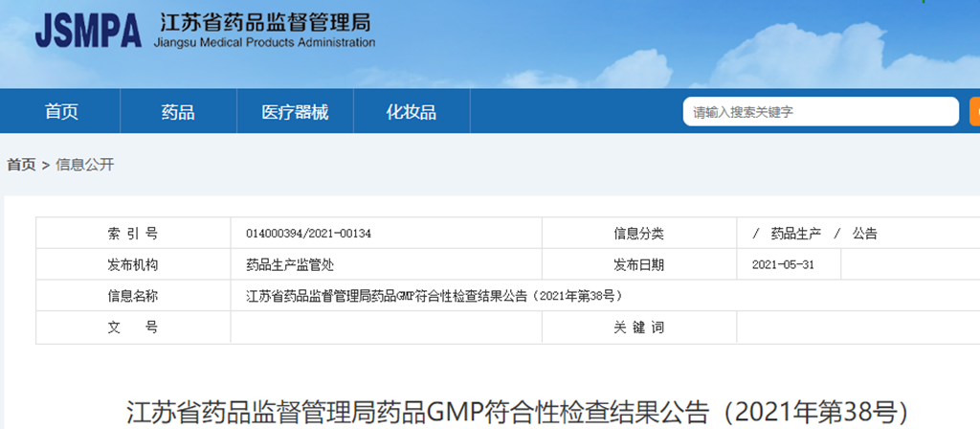This screenshot has width=980, height=429.
Task: Click the 关键词 label
Action: (638, 327)
